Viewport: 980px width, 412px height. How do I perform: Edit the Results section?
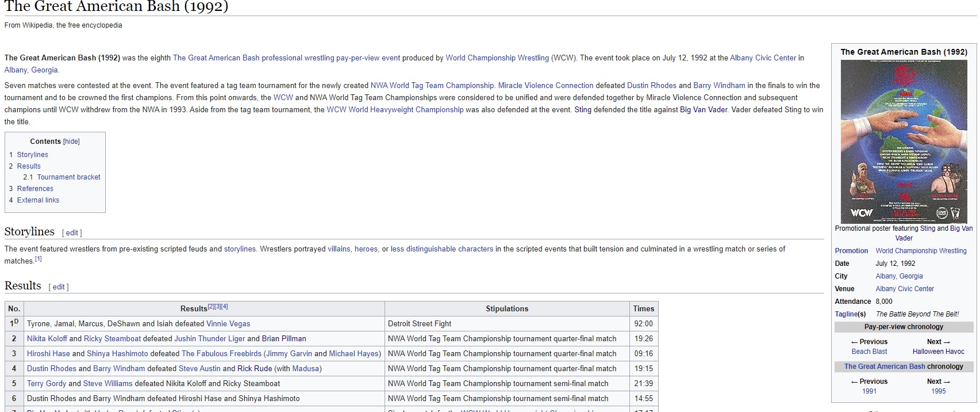coord(59,287)
